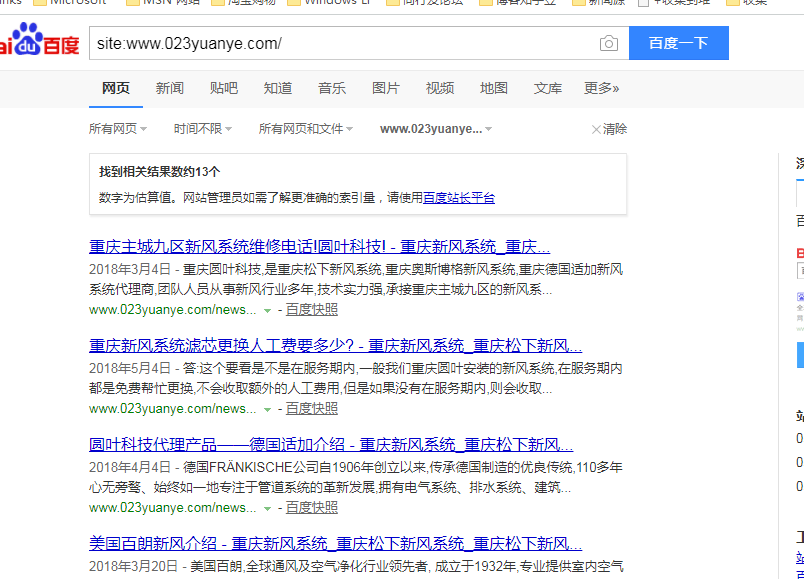Click 清除 to clear filters
804x579 pixels.
click(609, 129)
